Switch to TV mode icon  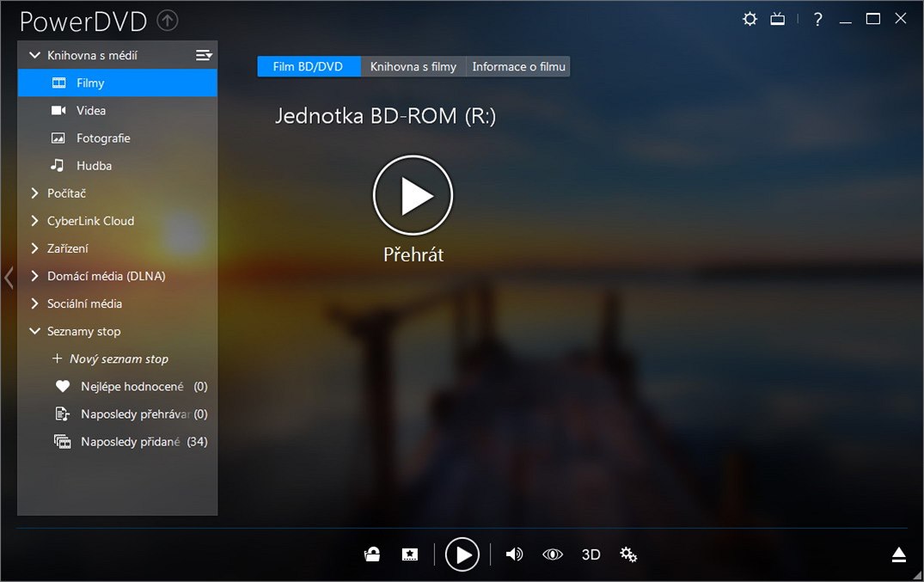[x=777, y=19]
